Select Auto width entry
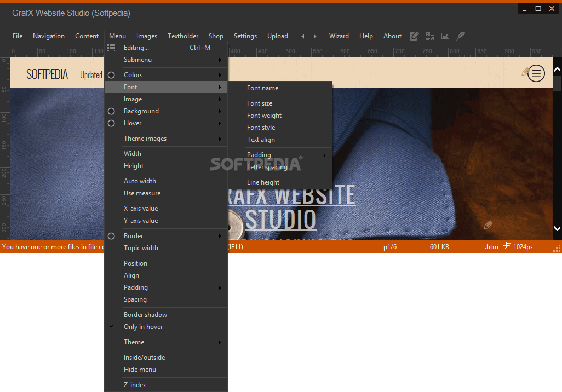 pyautogui.click(x=167, y=181)
